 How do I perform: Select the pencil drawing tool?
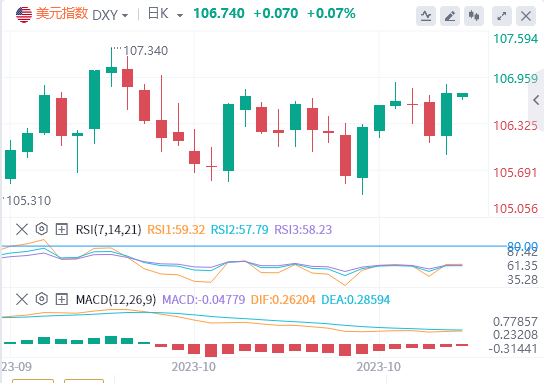click(450, 16)
